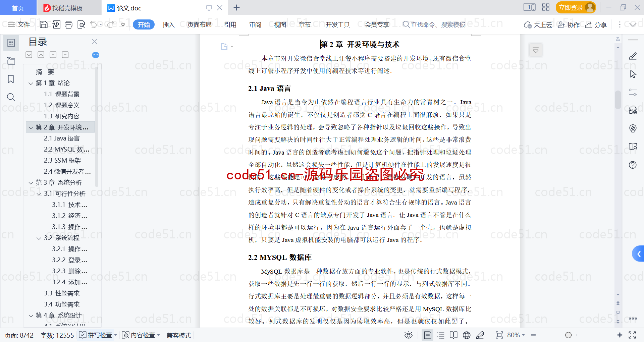Click zoom out minus button
The width and height of the screenshot is (644, 342).
pos(533,335)
